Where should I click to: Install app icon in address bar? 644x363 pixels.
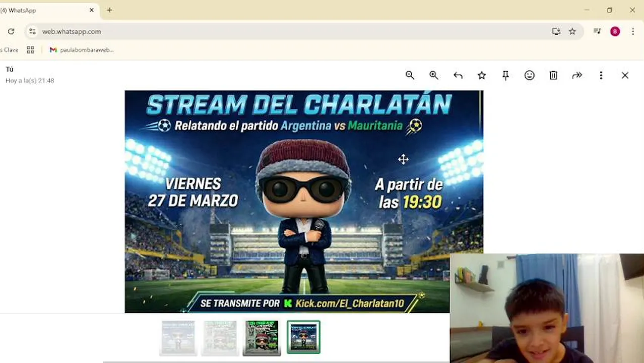(x=556, y=31)
